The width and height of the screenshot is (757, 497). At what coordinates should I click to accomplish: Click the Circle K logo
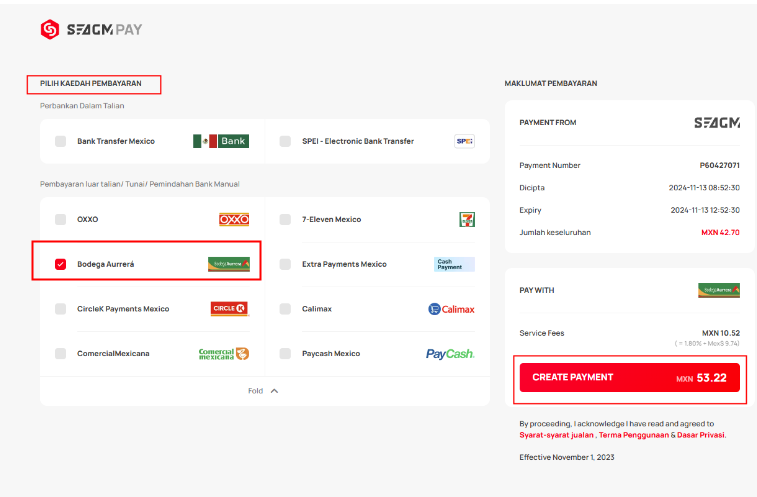click(x=230, y=309)
